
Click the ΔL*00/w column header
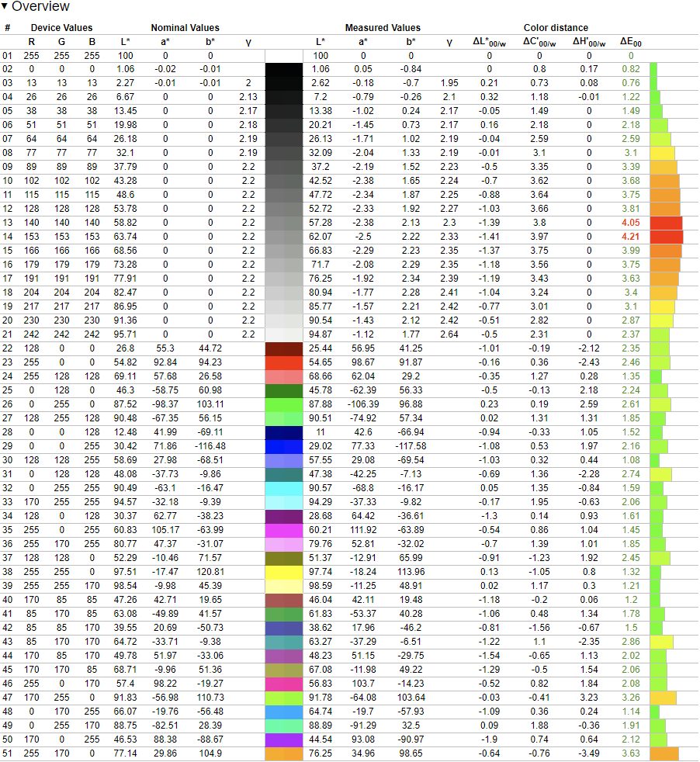pyautogui.click(x=489, y=42)
